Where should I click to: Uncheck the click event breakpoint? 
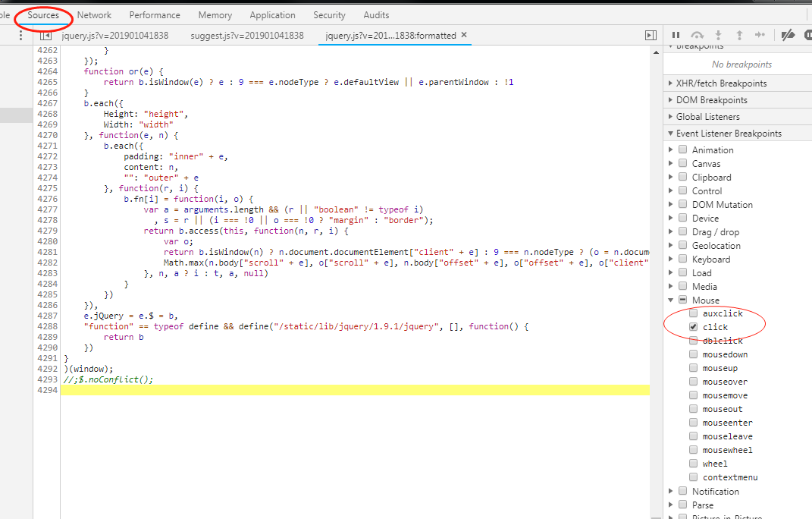pos(694,327)
